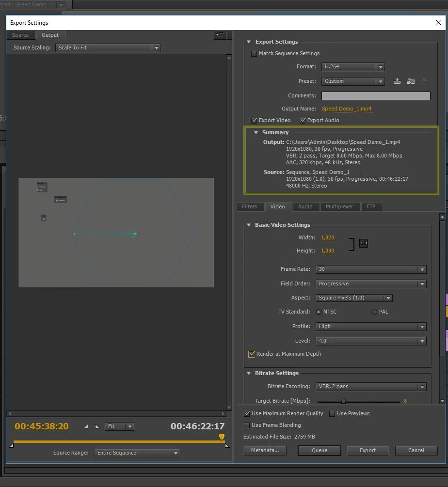The height and width of the screenshot is (487, 448).
Task: Open the Format H.264 dropdown
Action: point(353,67)
